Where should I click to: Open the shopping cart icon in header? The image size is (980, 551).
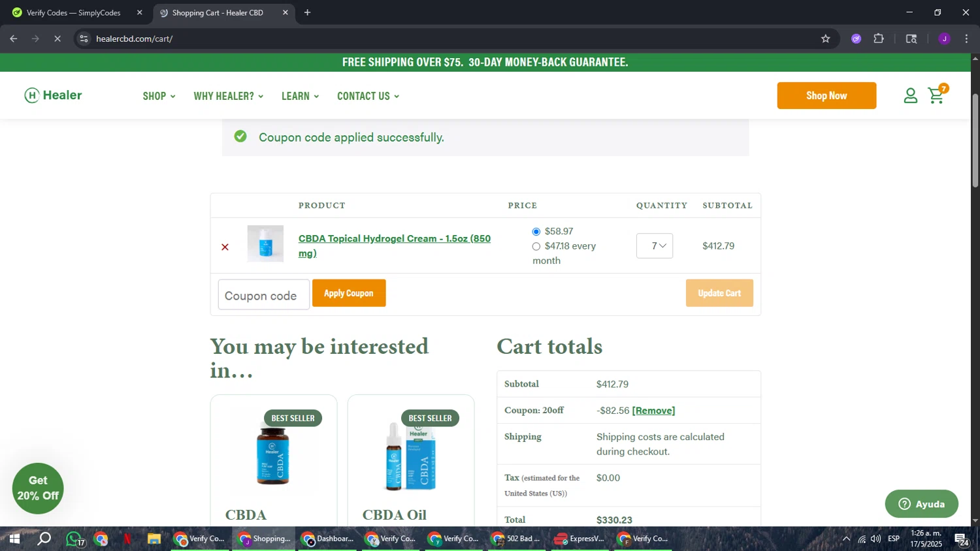pos(938,95)
